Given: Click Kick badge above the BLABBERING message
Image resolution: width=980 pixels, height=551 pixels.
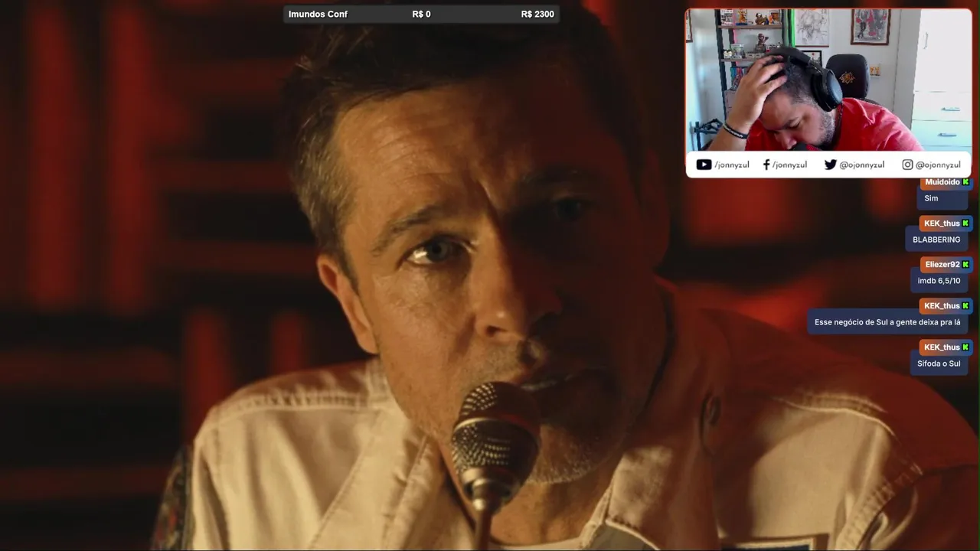Looking at the screenshot, I should pyautogui.click(x=966, y=223).
